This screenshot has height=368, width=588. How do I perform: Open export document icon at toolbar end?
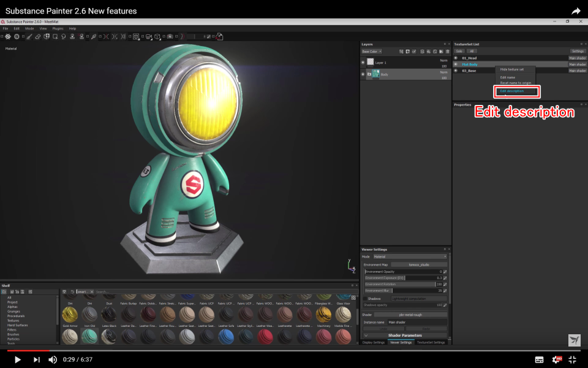point(220,36)
